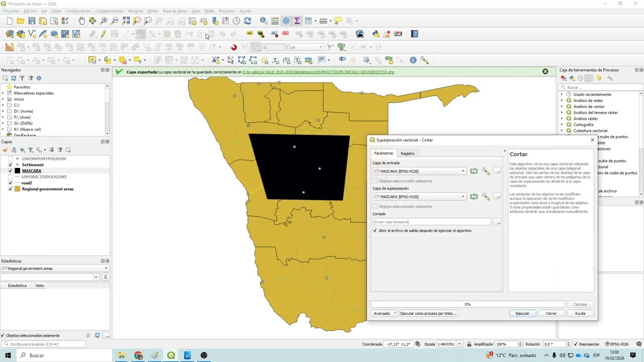Open layer styling brush icon in Capas
Viewport: 644px width, 362px height.
tap(5, 150)
